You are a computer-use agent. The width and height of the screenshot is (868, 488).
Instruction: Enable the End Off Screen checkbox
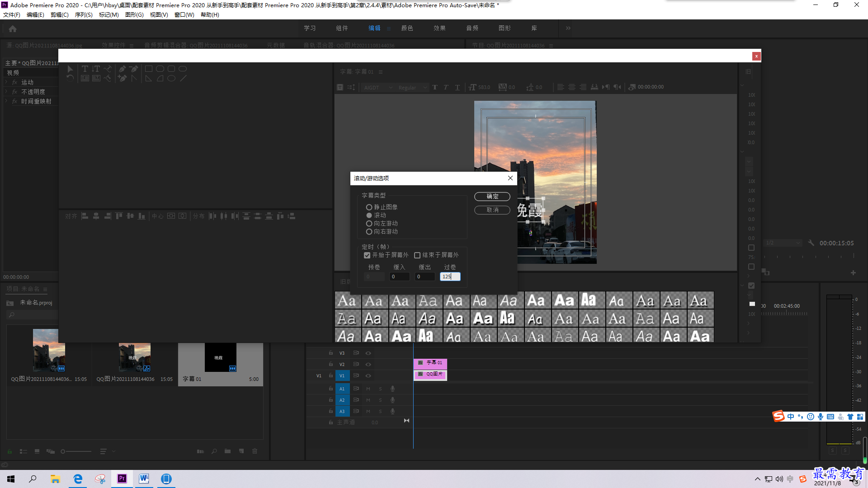tap(417, 255)
